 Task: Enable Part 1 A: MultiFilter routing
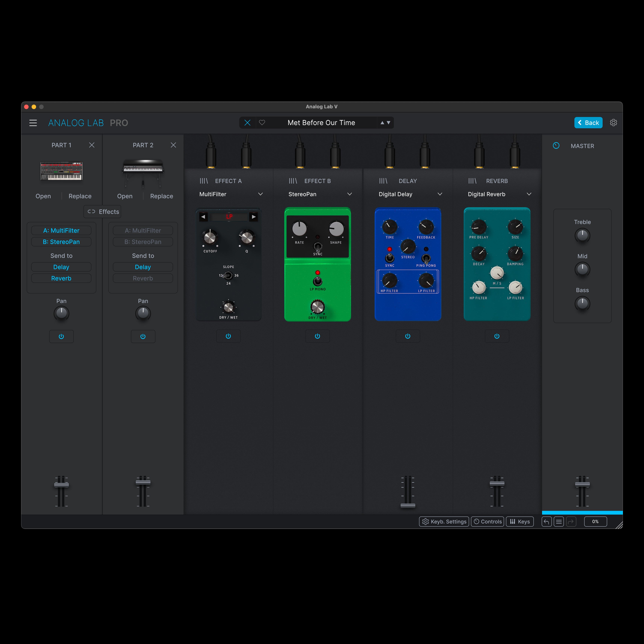(61, 231)
